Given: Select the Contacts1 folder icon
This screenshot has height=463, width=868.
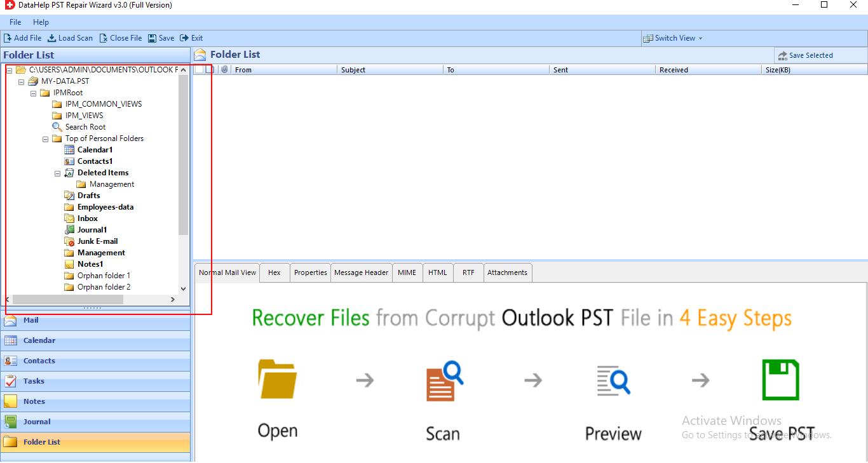Looking at the screenshot, I should (69, 161).
